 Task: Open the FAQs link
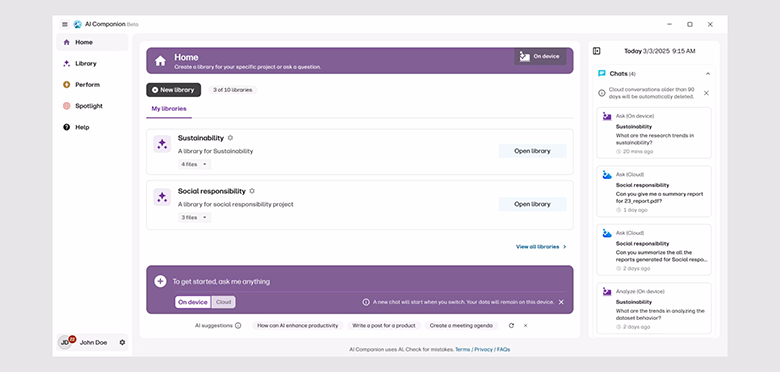pos(503,350)
